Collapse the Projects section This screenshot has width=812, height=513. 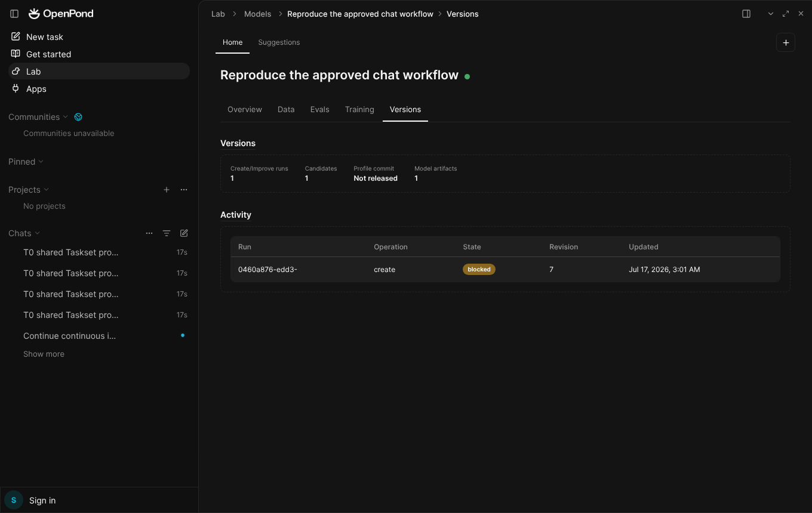29,190
